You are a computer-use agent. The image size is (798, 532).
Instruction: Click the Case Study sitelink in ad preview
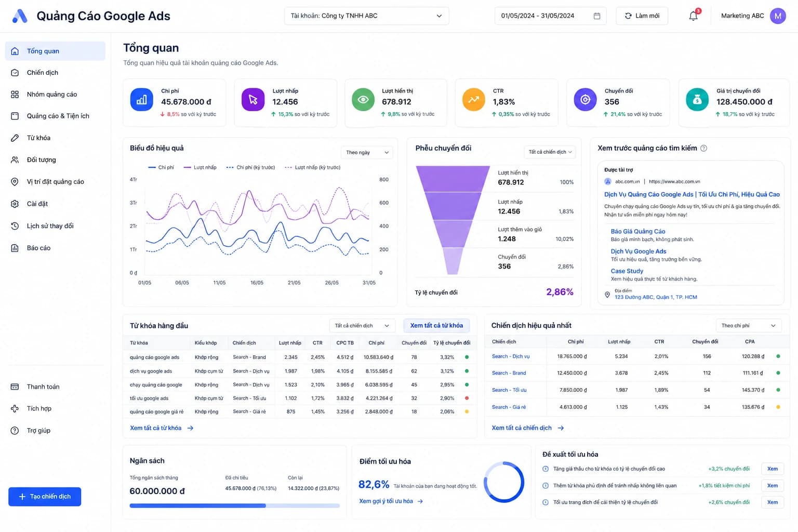coord(627,271)
